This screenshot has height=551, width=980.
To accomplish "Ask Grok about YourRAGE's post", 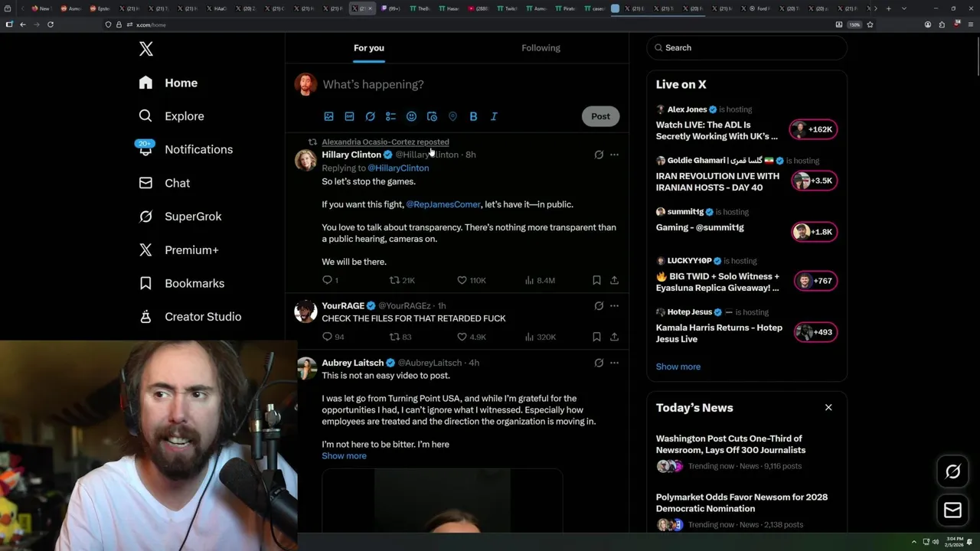I will click(599, 305).
